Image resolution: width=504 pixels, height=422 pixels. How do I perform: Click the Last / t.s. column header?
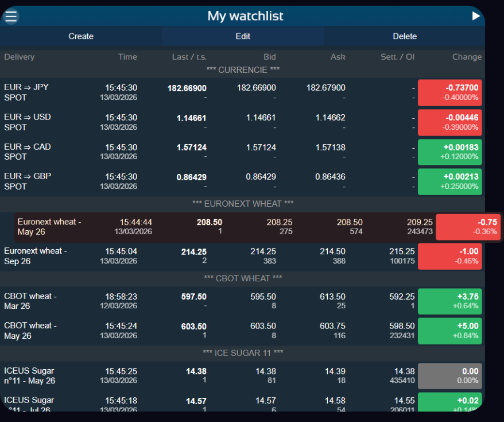[189, 57]
